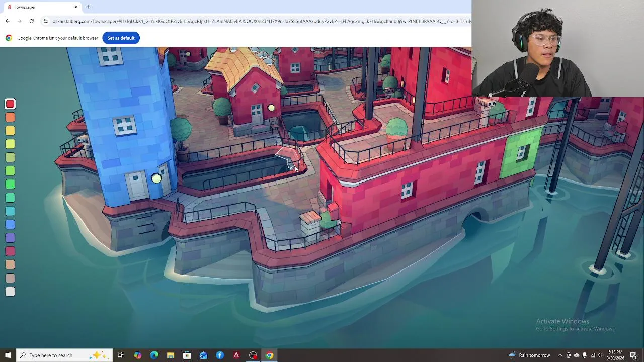Choose the crimson magenta palette swatch
Screen dimensions: 644x362
coord(10,251)
